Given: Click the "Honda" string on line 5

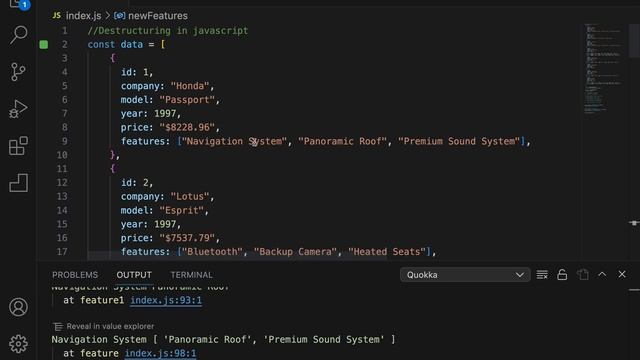Looking at the screenshot, I should point(190,86).
